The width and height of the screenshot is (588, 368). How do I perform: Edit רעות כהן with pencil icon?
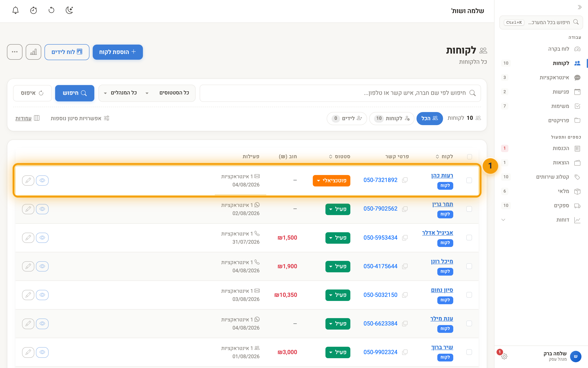[x=28, y=180]
